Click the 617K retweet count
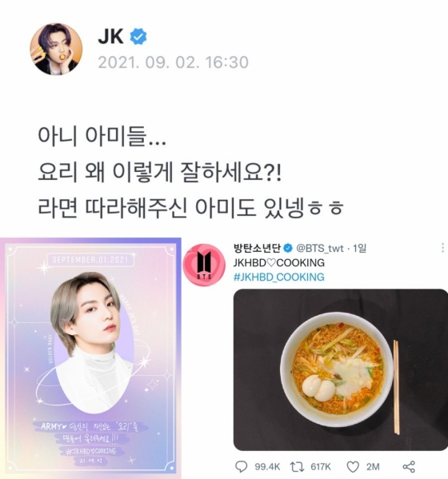 [321, 467]
